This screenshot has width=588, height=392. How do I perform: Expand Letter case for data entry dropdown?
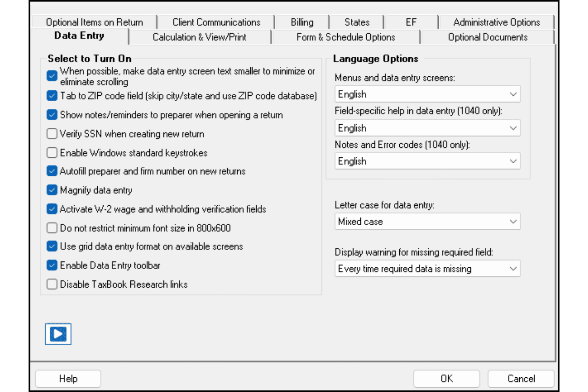(427, 222)
